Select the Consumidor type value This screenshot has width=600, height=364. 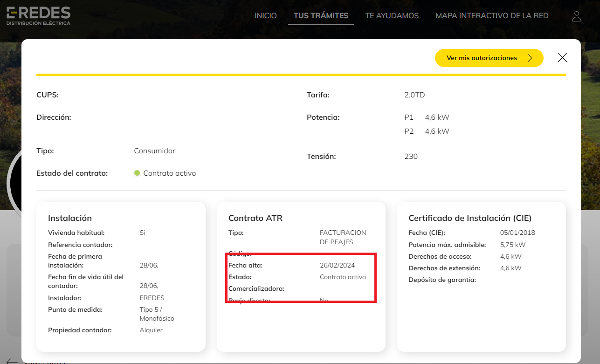click(x=154, y=151)
